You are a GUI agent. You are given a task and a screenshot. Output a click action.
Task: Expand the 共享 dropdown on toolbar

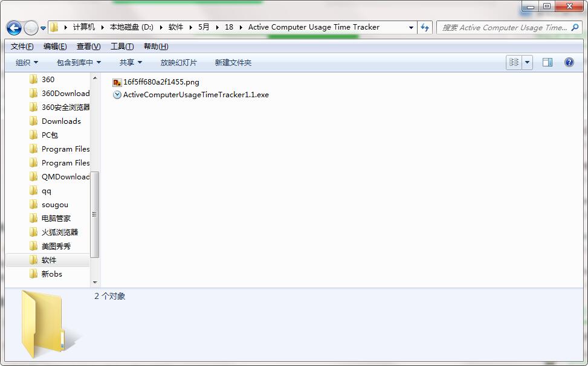[130, 62]
